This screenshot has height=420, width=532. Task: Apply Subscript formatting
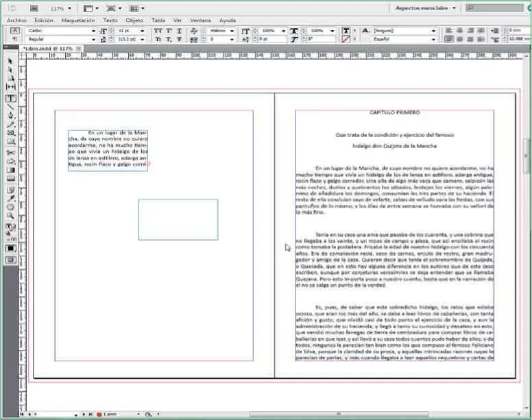click(x=169, y=39)
